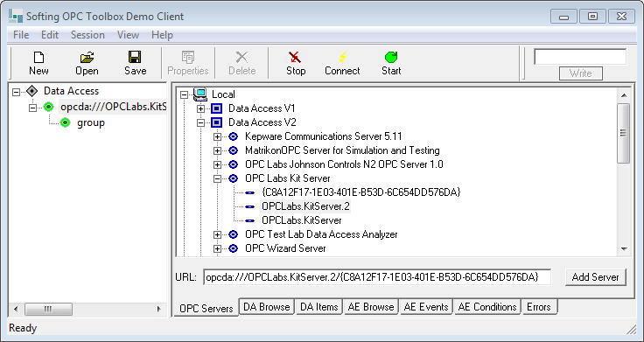Click the Data Access diamond icon
644x342 pixels.
point(31,91)
